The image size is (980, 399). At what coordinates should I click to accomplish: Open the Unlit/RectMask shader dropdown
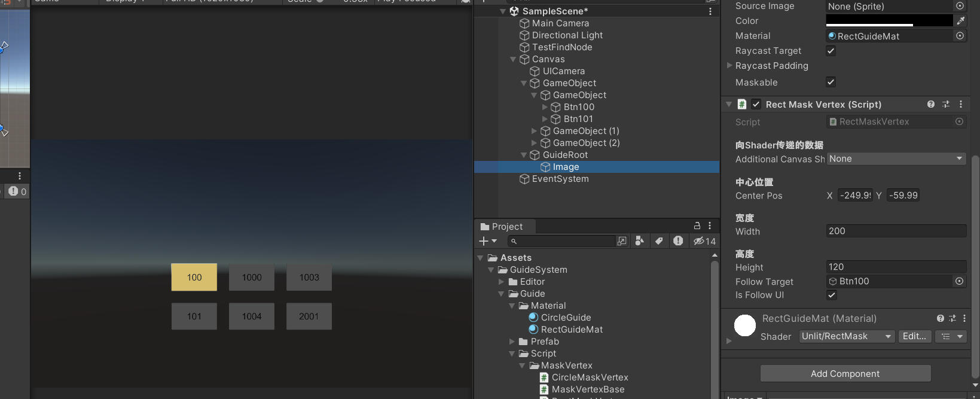click(846, 336)
